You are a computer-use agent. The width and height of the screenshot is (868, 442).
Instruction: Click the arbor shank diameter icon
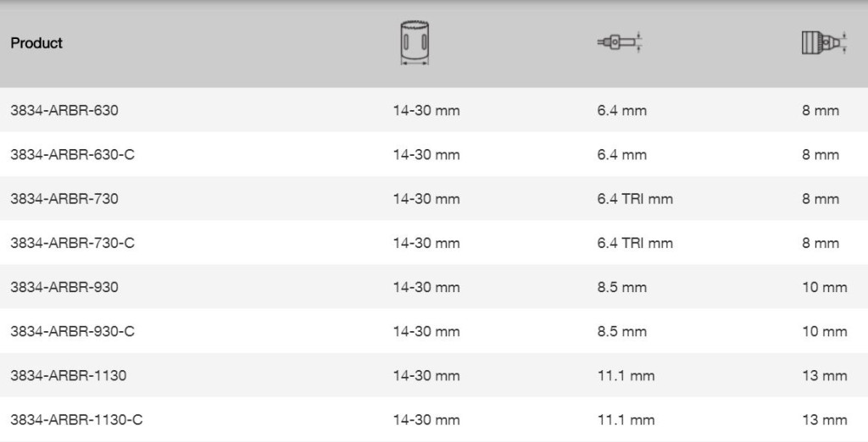tap(620, 42)
